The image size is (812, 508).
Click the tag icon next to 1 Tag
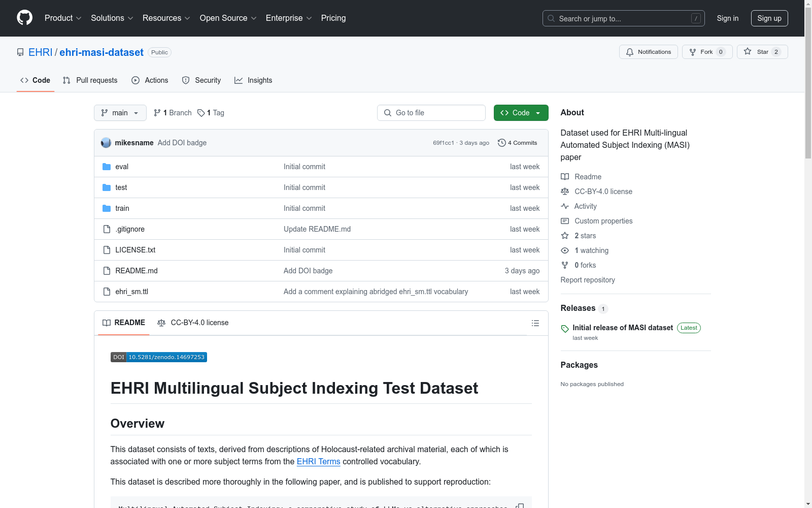[x=201, y=113]
